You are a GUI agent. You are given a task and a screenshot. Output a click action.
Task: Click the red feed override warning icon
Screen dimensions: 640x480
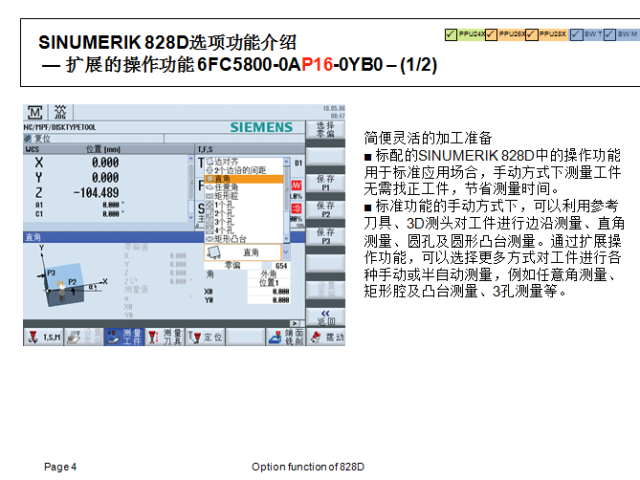[x=296, y=185]
